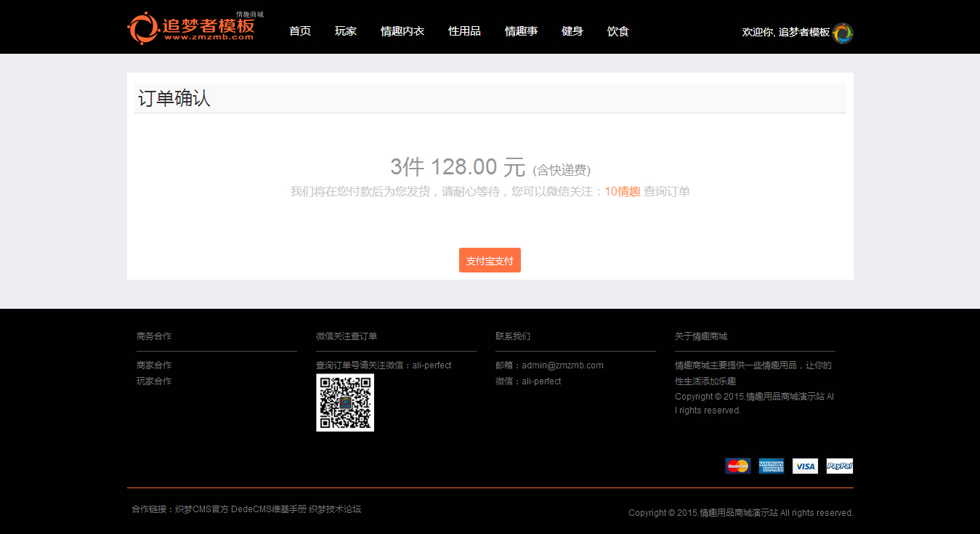This screenshot has width=980, height=534.
Task: Click the orange 10情趣 link
Action: point(622,192)
